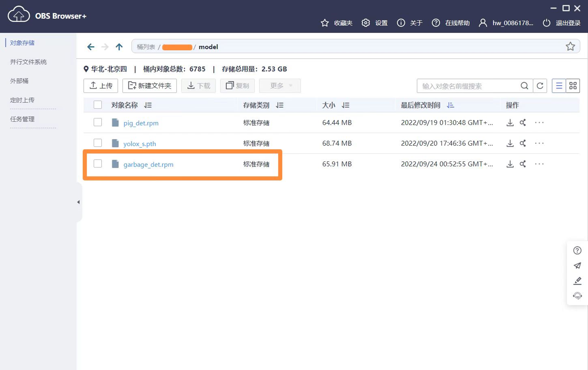Screen dimensions: 588x370
Task: Sort objects by size column
Action: pyautogui.click(x=345, y=105)
